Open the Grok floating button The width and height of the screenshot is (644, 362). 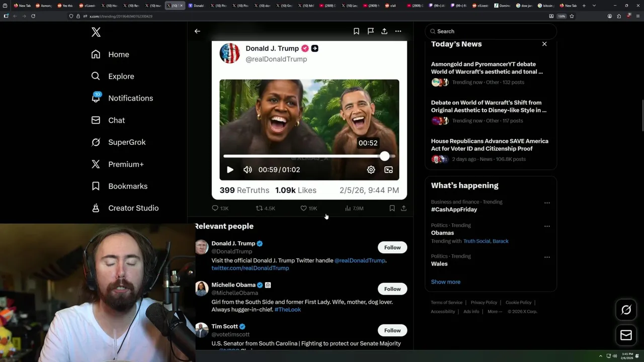(x=626, y=310)
